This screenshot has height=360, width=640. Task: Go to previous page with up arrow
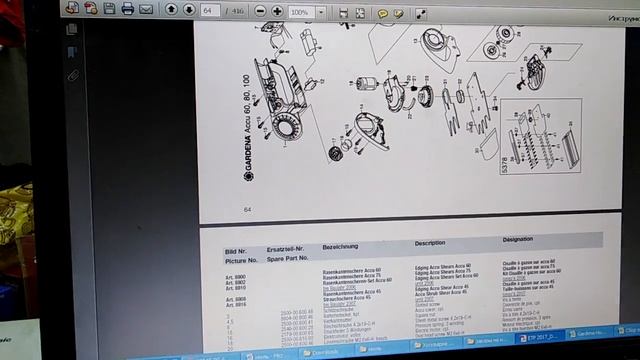coord(171,9)
